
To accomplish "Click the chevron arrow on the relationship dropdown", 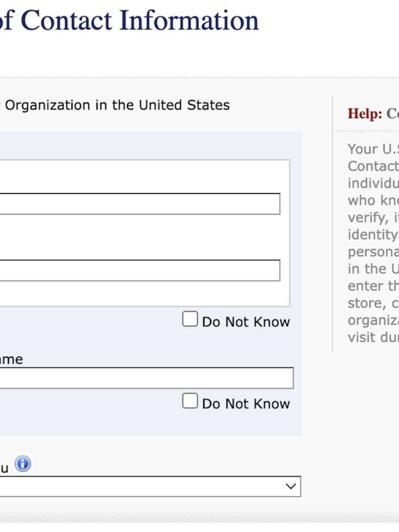I will pos(291,487).
